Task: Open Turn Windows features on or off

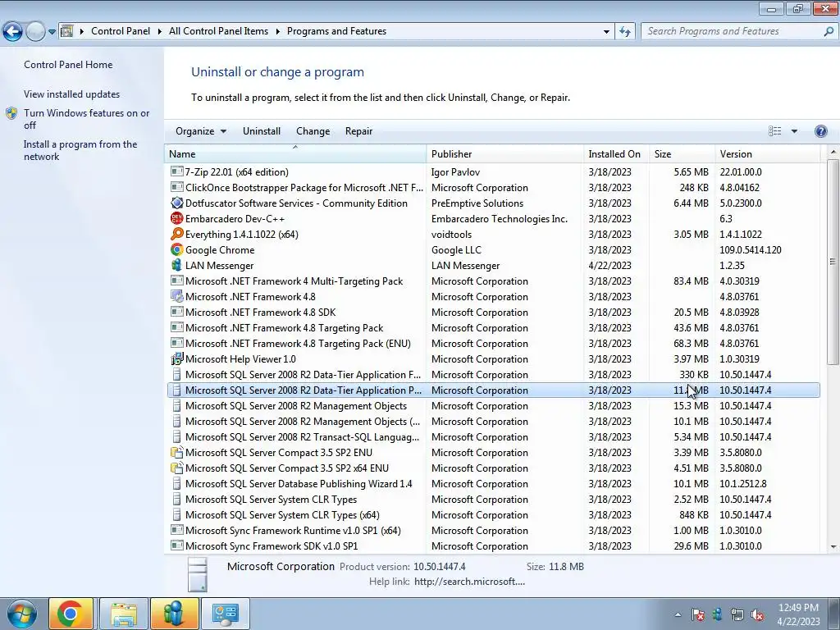Action: click(x=86, y=119)
